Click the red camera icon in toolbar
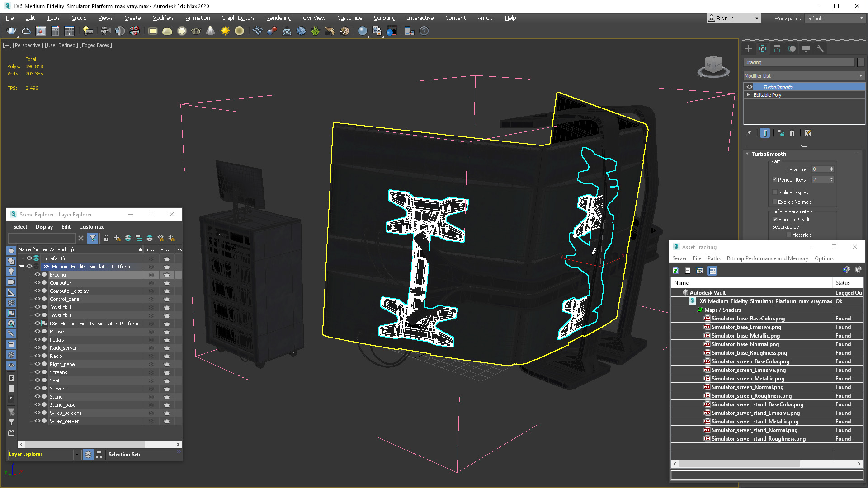This screenshot has width=868, height=488. (134, 31)
